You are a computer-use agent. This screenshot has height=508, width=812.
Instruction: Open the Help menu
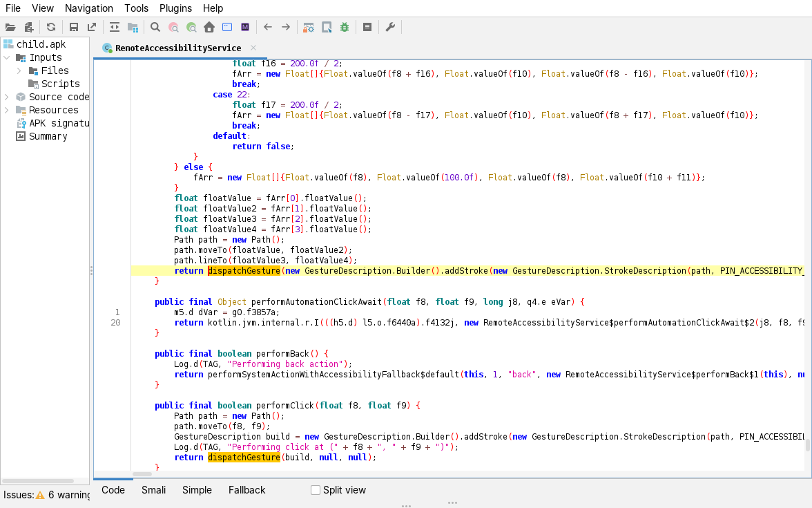click(213, 8)
